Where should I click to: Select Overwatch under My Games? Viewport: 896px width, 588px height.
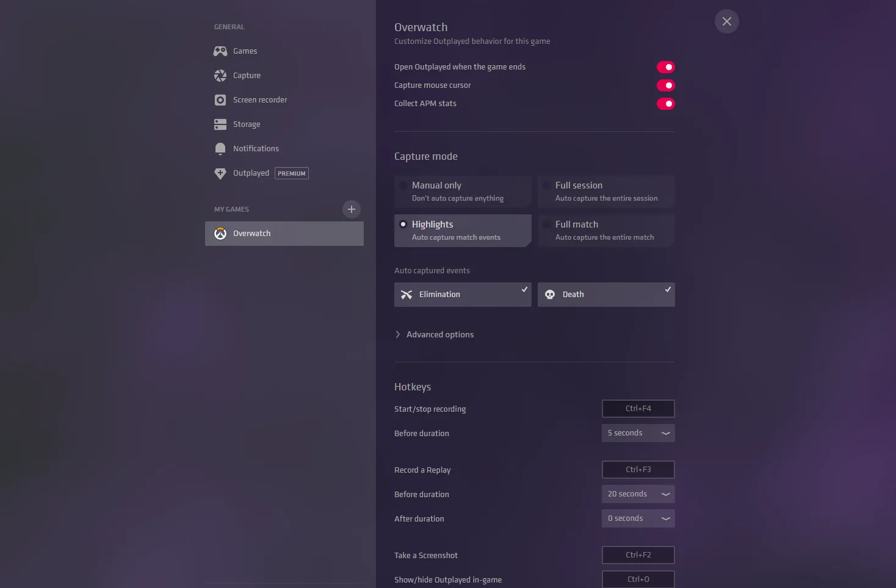pyautogui.click(x=284, y=234)
